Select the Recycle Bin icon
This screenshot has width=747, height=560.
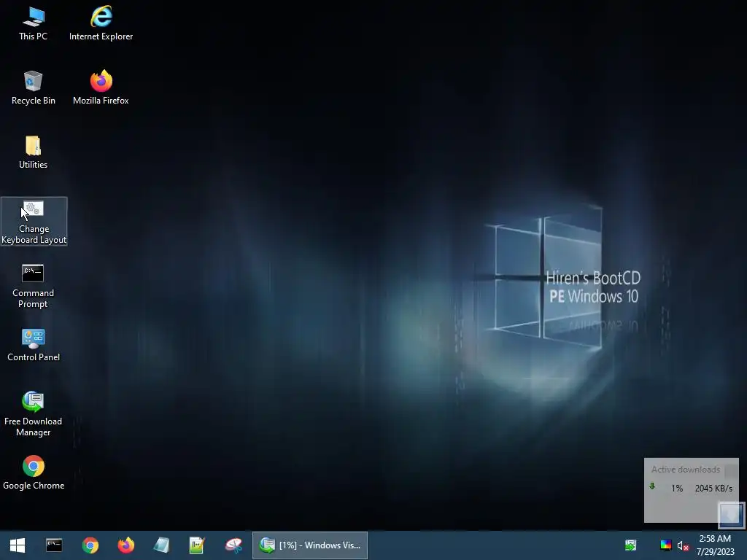[x=33, y=87]
